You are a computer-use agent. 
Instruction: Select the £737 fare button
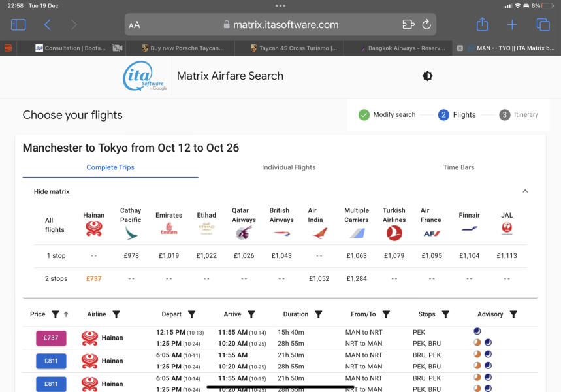click(x=51, y=338)
